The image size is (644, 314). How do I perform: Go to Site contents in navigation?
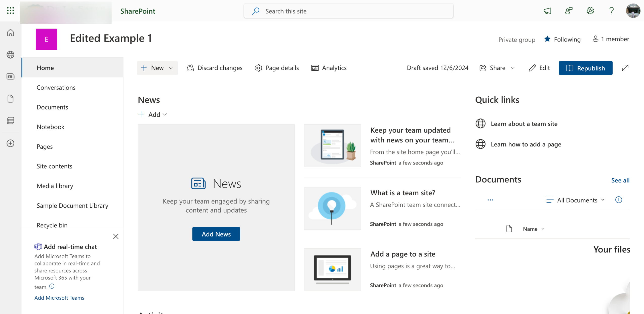coord(54,166)
